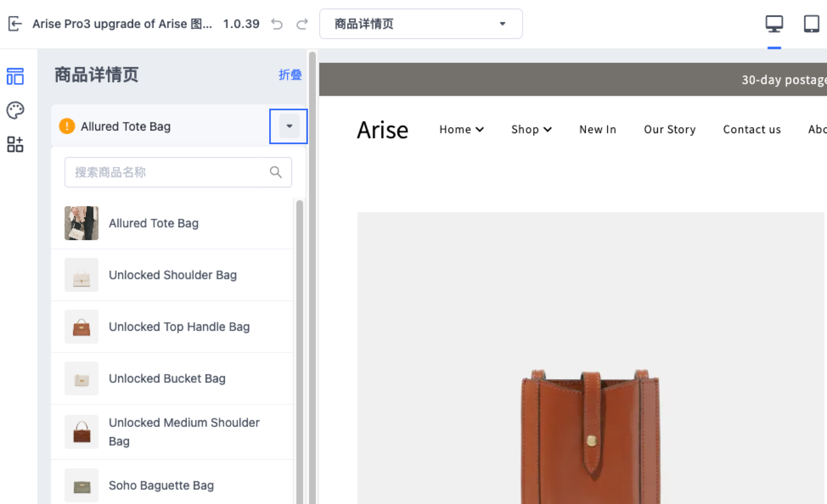The height and width of the screenshot is (504, 827).
Task: Click the Unlocked Top Handle Bag thumbnail
Action: (81, 326)
